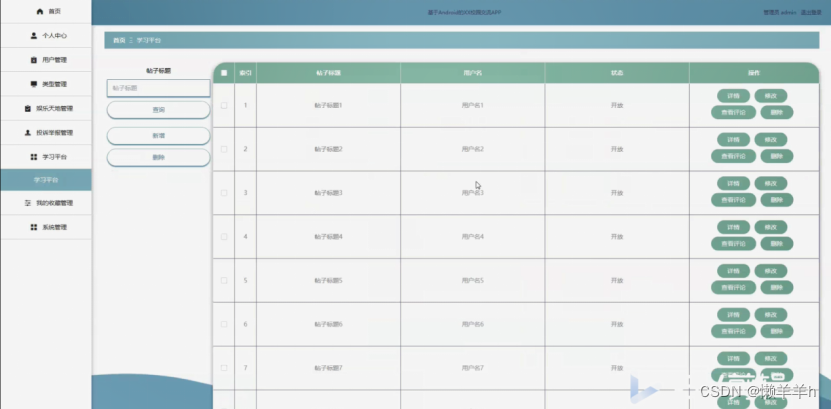This screenshot has width=831, height=409.
Task: Click 管理员 admin in the top bar
Action: [780, 13]
